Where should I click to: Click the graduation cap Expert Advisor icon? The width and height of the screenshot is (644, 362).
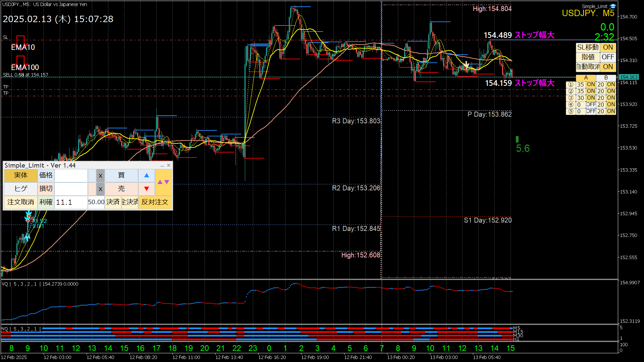click(x=613, y=6)
